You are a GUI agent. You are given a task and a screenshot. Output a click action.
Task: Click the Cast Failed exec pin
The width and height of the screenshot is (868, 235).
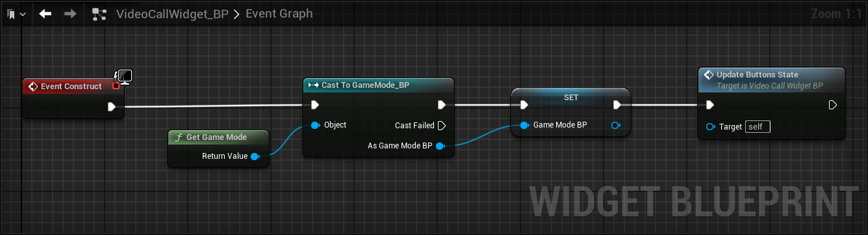(442, 125)
